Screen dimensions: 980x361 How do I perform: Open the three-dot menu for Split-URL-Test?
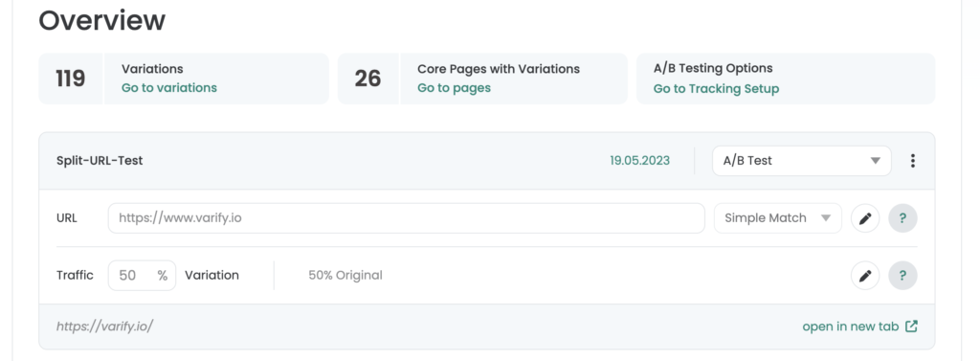(912, 161)
